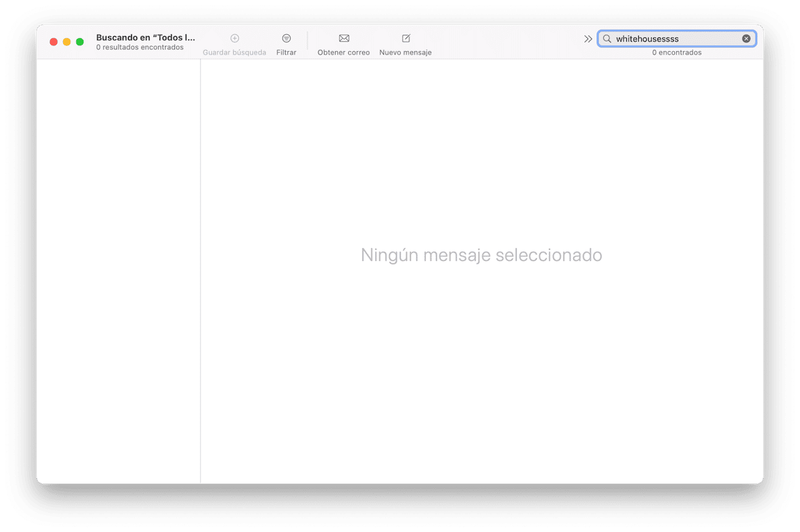Expand the toolbar overflow chevrons
This screenshot has height=532, width=800.
click(x=588, y=39)
